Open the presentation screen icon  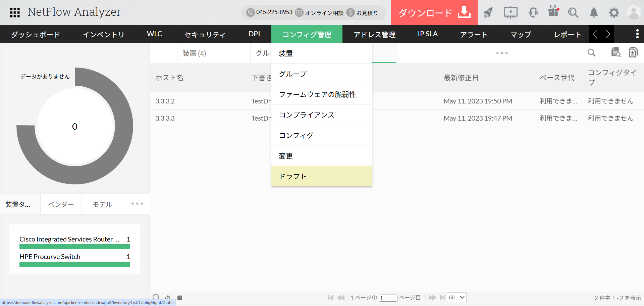click(510, 13)
